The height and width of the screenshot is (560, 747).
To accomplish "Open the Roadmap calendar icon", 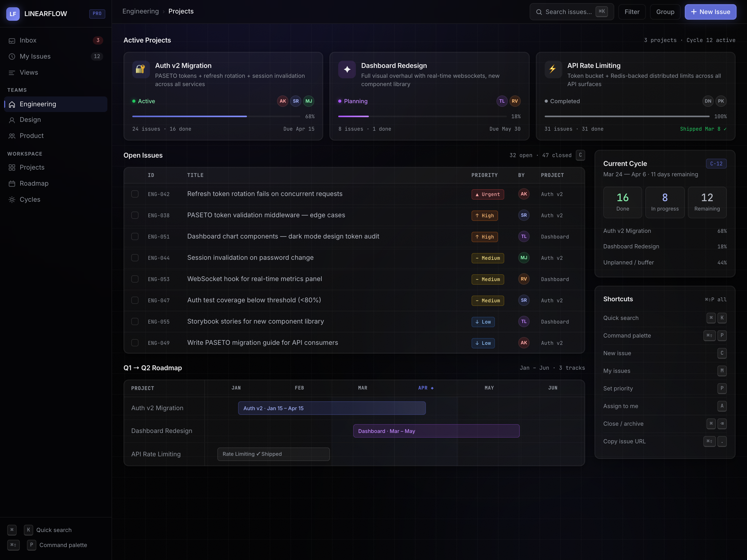I will [x=12, y=183].
